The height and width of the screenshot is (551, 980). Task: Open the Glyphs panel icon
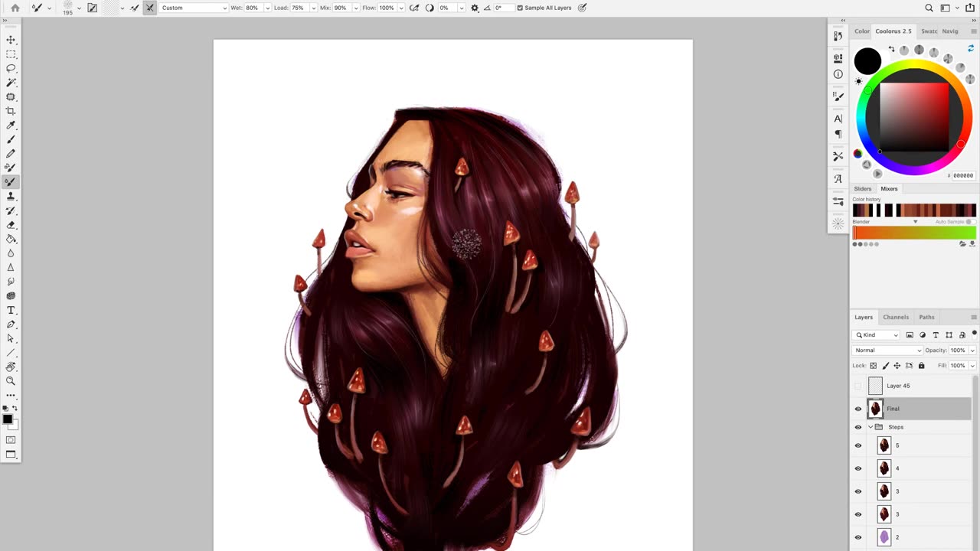tap(838, 178)
